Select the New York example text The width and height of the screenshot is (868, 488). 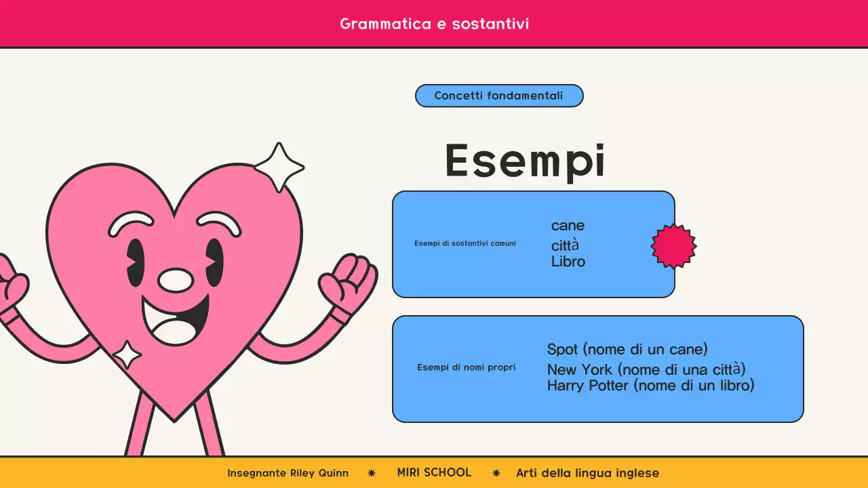(x=646, y=369)
